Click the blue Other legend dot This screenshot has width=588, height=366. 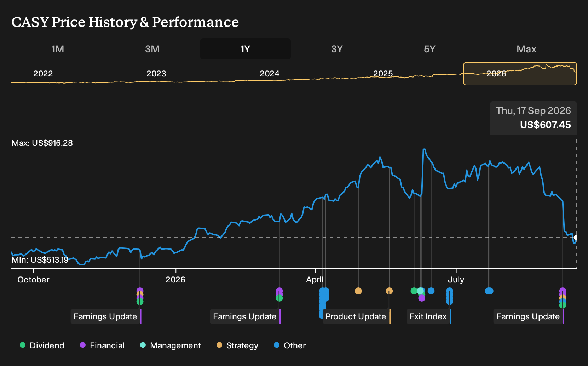[x=277, y=345]
